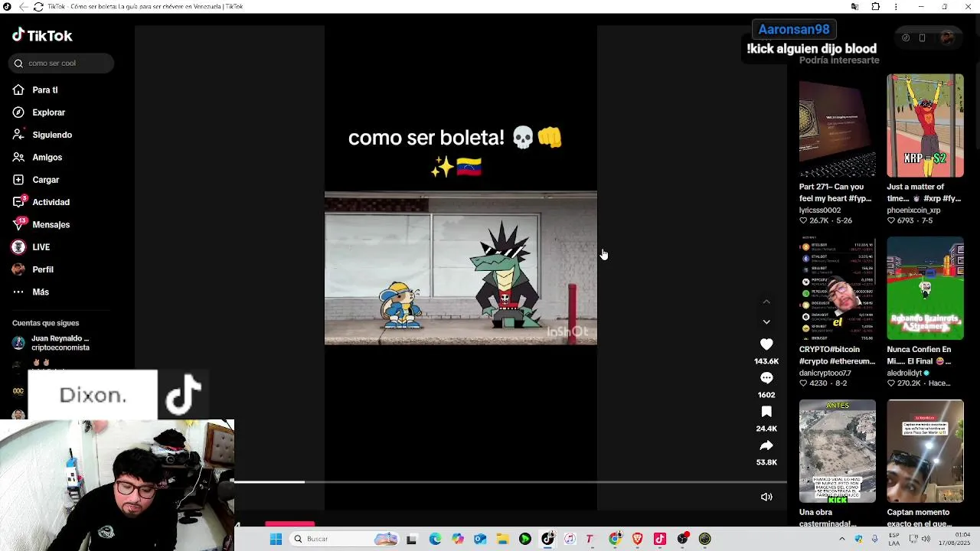
Task: Open danicryptooo7.7 creator link
Action: click(x=825, y=373)
